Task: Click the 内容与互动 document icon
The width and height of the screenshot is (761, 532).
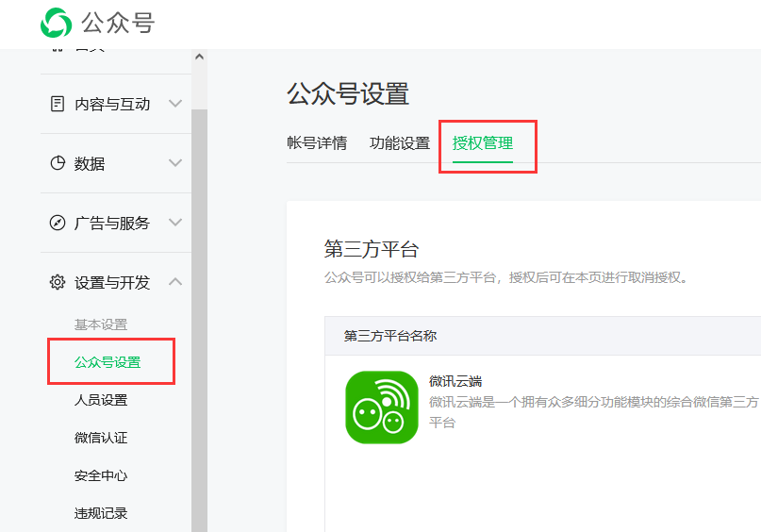Action: (58, 104)
